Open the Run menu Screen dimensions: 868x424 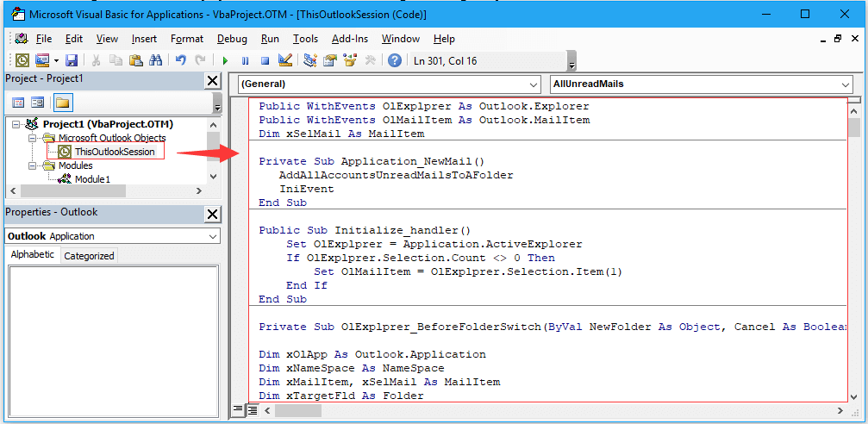click(270, 39)
